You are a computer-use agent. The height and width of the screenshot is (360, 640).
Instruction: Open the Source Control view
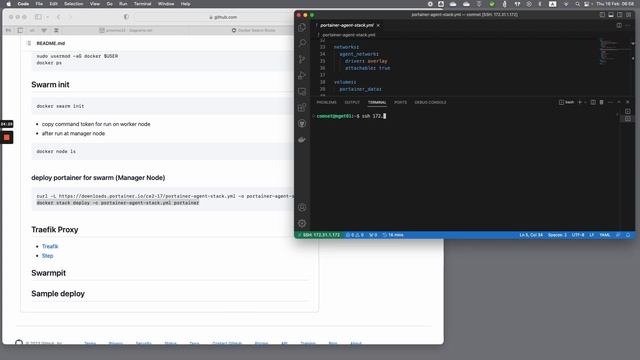click(x=302, y=59)
